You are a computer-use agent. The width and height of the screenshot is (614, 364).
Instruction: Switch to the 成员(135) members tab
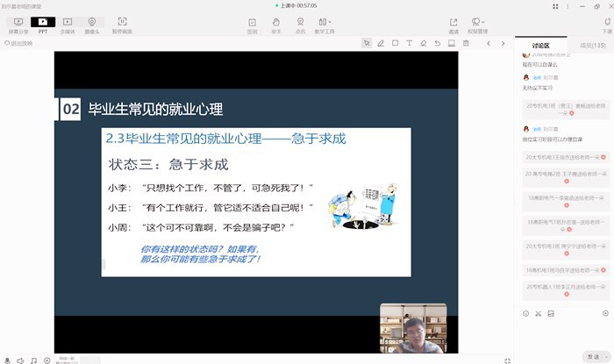[592, 45]
